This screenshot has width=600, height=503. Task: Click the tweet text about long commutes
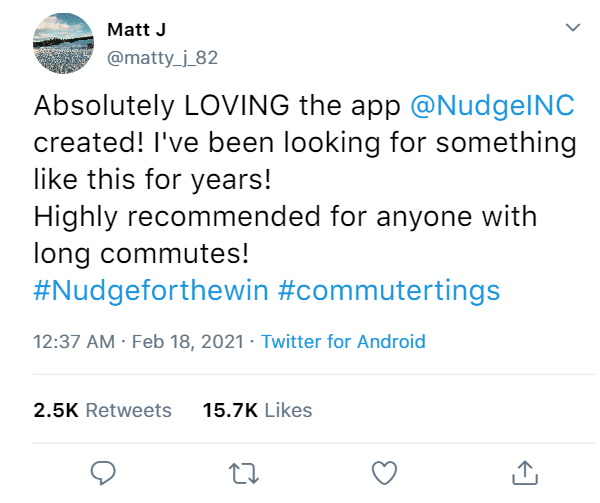(285, 234)
